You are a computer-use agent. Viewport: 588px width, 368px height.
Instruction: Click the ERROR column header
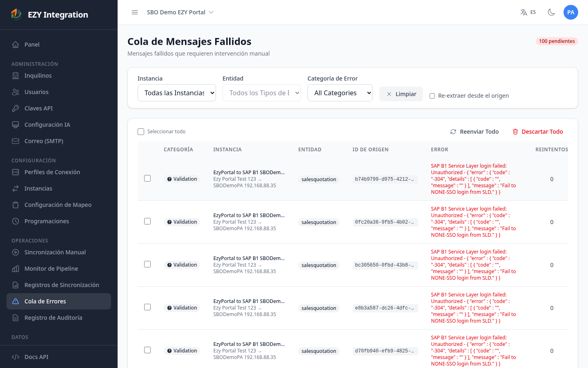pyautogui.click(x=439, y=150)
